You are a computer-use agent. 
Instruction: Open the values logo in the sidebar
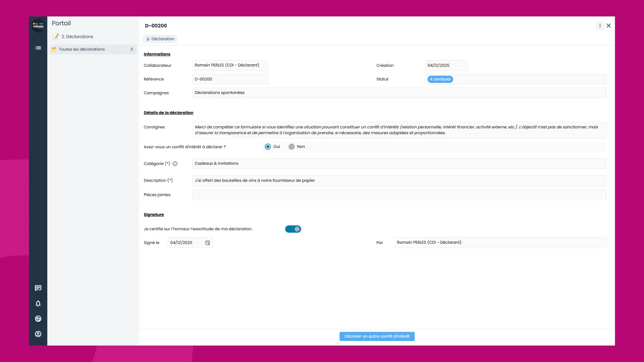coord(38,26)
